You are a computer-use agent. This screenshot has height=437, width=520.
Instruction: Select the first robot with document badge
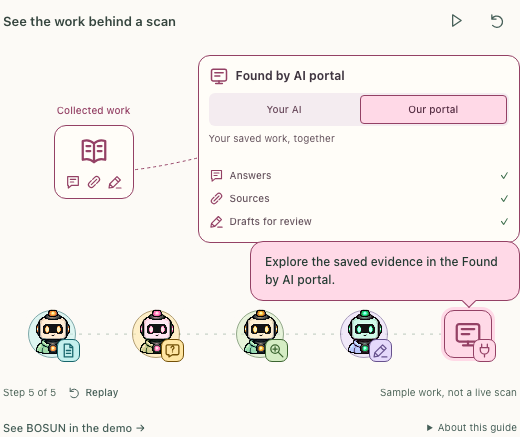[54, 335]
